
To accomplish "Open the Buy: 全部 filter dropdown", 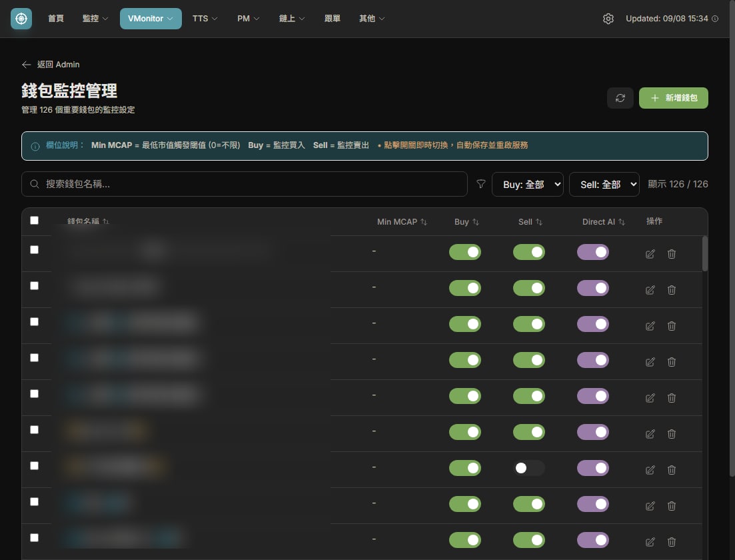I will coord(527,184).
